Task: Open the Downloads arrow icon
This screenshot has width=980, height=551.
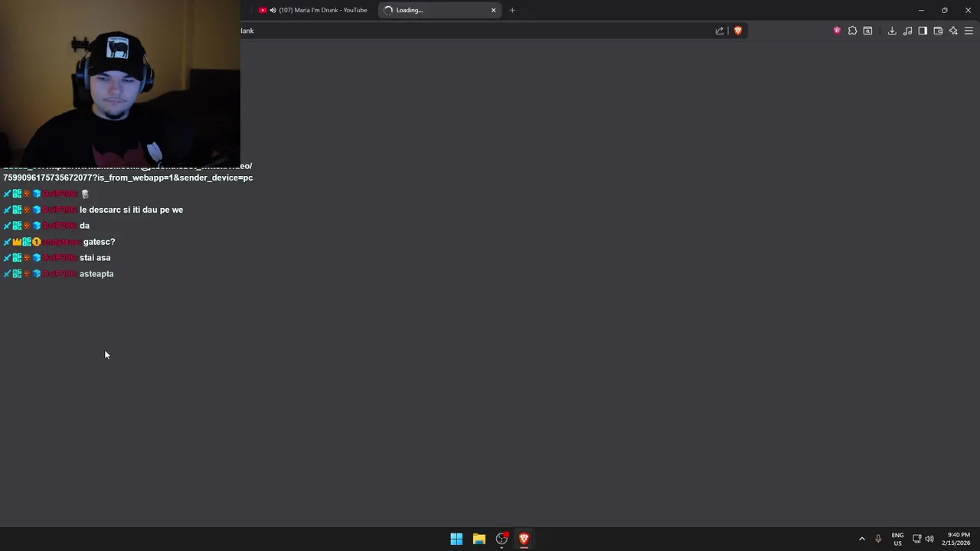Action: coord(892,31)
